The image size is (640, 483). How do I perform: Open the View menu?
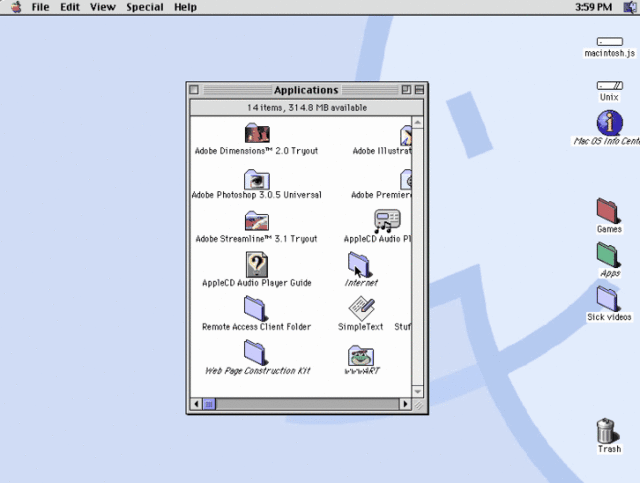(x=103, y=7)
